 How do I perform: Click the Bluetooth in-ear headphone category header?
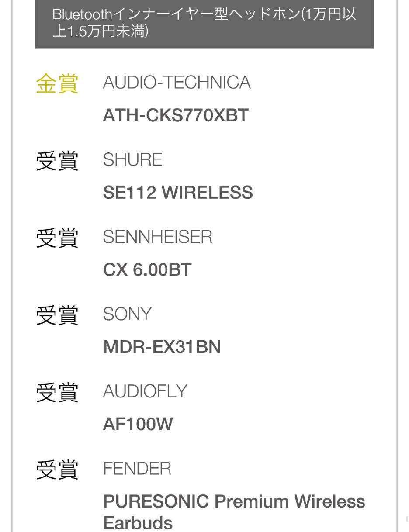click(x=204, y=23)
